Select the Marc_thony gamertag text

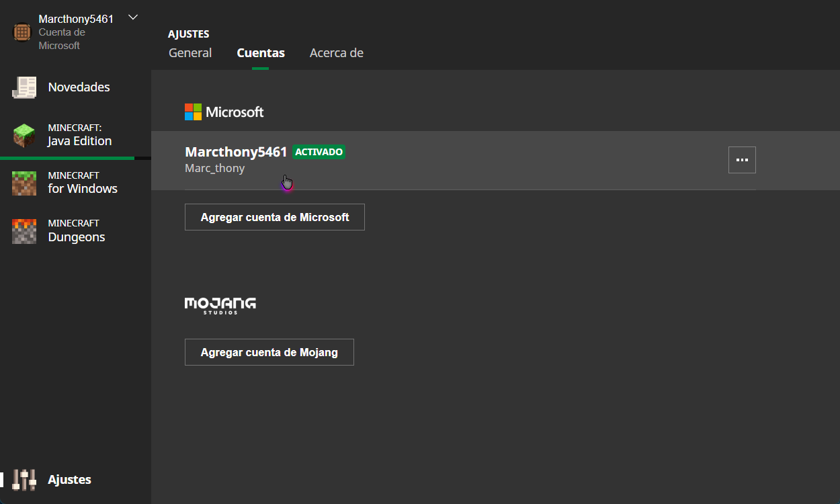coord(214,168)
